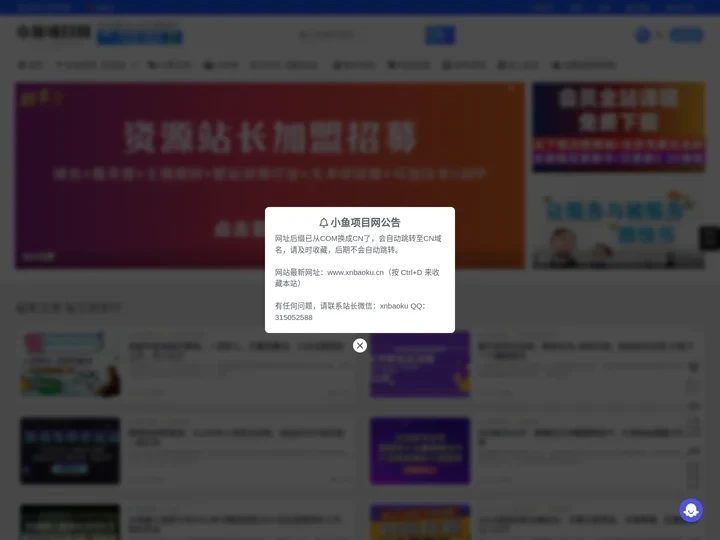
Task: Focus the header search input field
Action: (360, 35)
